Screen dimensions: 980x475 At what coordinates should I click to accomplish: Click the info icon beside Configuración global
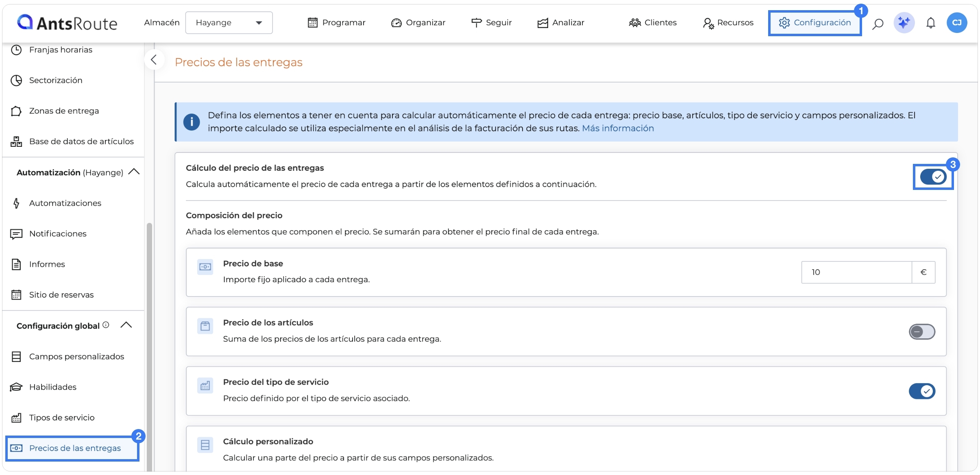coord(106,325)
